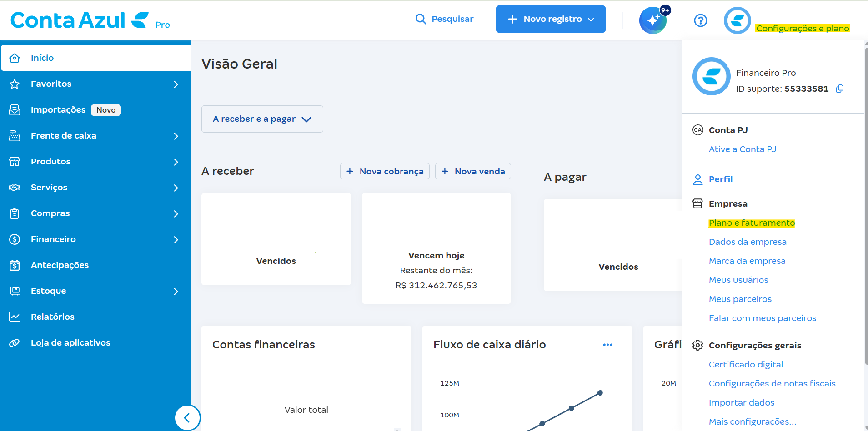Click the Antecipações calendar icon
This screenshot has width=868, height=431.
[x=15, y=265]
